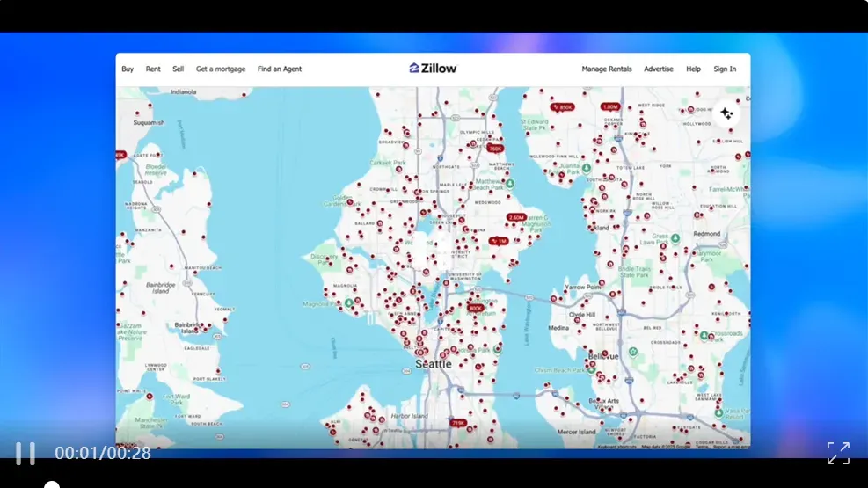Click the Advertise link

[658, 69]
